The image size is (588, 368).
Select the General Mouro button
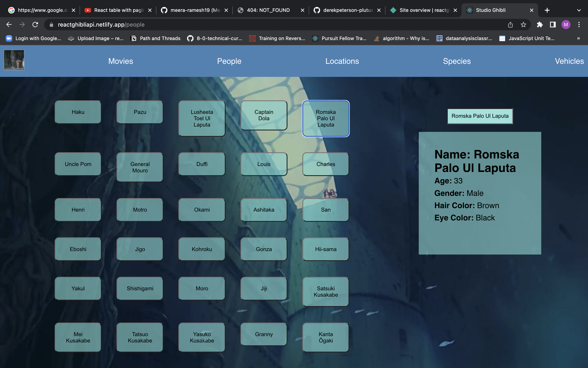pos(140,167)
